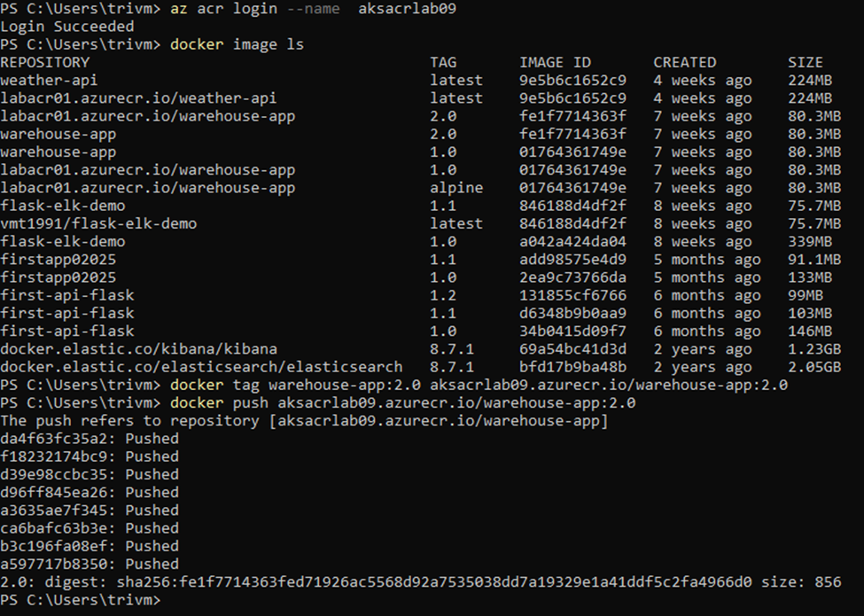Image resolution: width=864 pixels, height=616 pixels.
Task: Click 'labacr01.azurecr.io/warehouse-app' with tag alpine
Action: [x=148, y=188]
